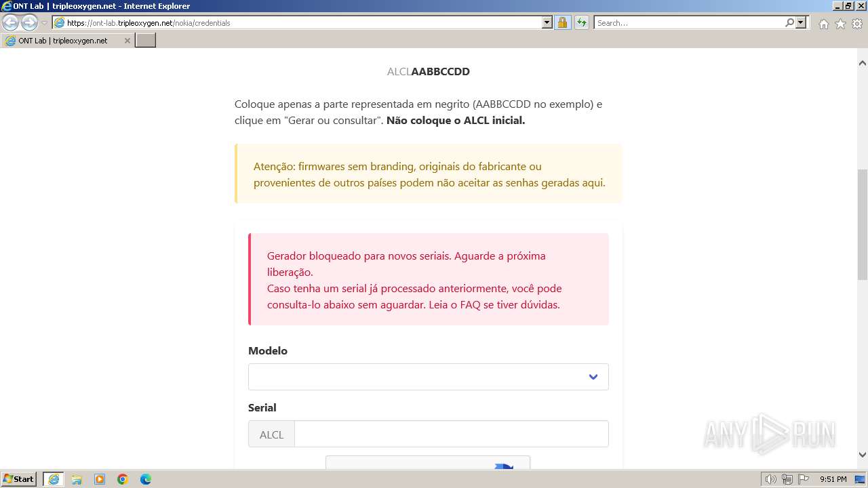The image size is (868, 488).
Task: Open the Tools gear icon
Action: pyautogui.click(x=857, y=24)
